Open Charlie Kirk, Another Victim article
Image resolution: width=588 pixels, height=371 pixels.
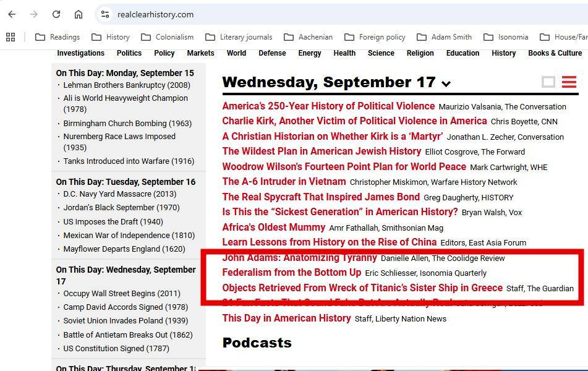354,121
